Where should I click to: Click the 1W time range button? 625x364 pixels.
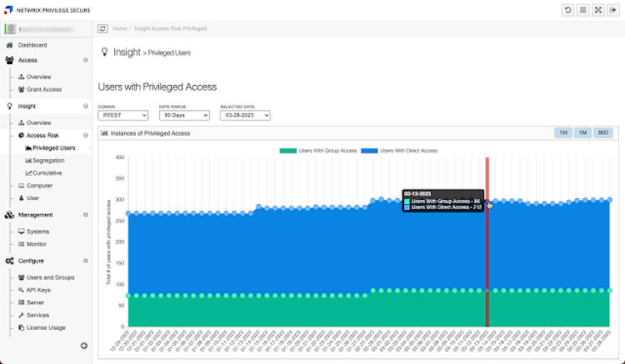coord(563,133)
